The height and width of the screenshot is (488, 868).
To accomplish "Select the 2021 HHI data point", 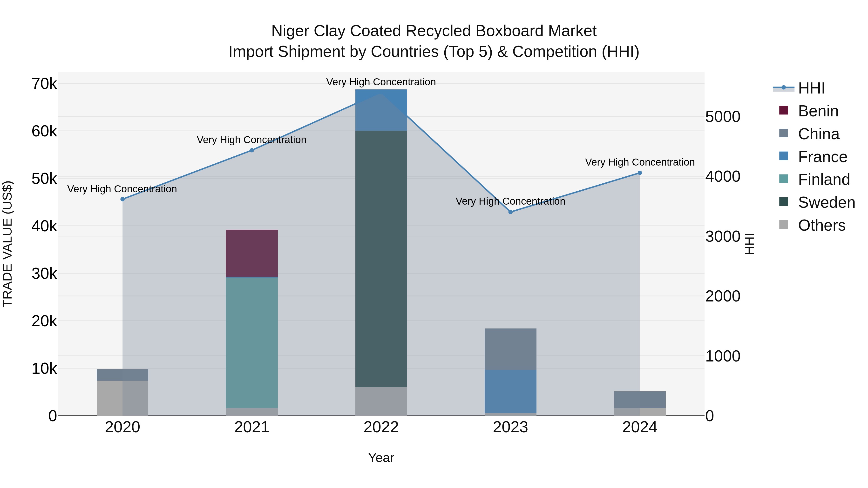I will [x=252, y=151].
